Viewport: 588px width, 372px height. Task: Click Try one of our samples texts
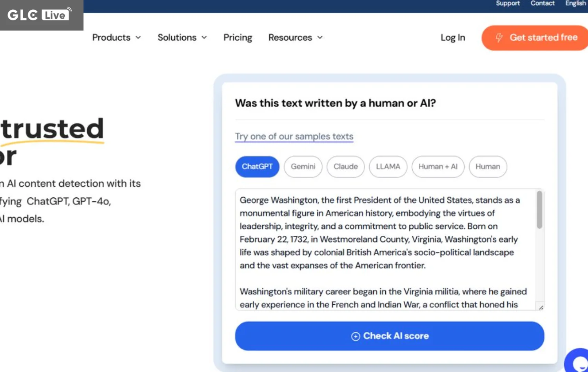tap(294, 137)
